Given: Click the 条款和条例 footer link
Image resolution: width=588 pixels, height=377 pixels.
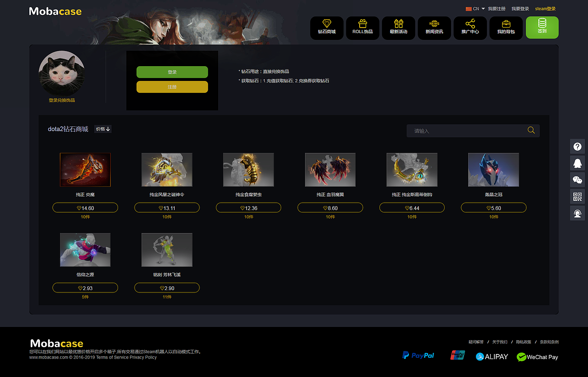Looking at the screenshot, I should [549, 342].
